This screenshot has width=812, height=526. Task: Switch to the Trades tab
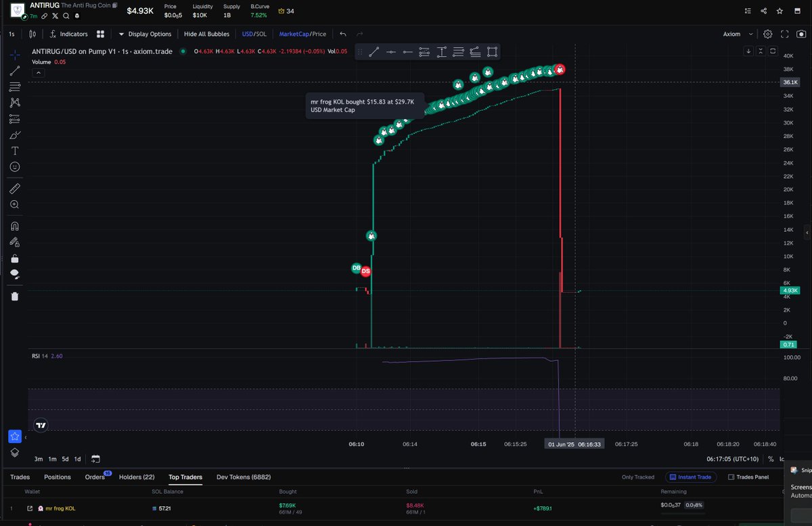[x=20, y=477]
